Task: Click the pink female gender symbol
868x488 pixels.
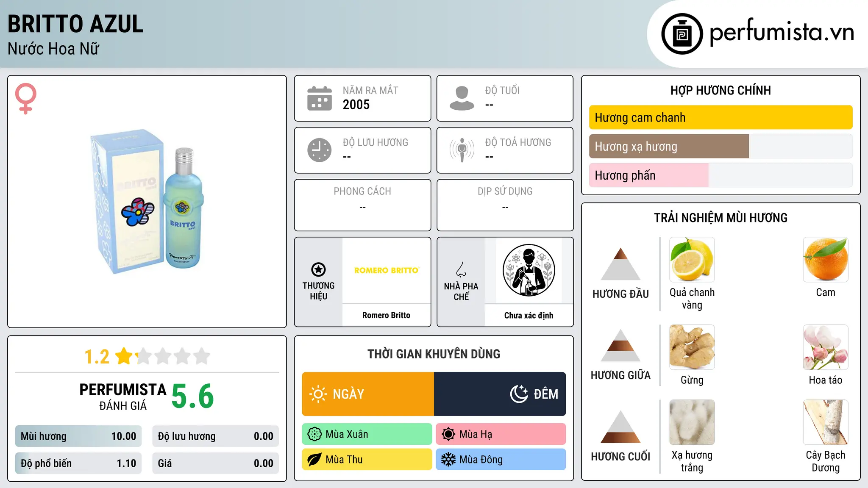Action: tap(26, 98)
